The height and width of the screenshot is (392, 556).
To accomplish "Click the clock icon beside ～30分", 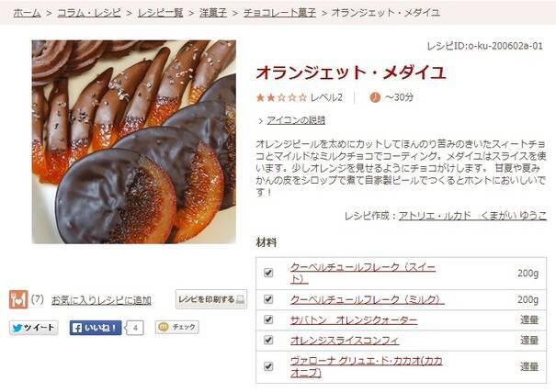I will pos(375,97).
